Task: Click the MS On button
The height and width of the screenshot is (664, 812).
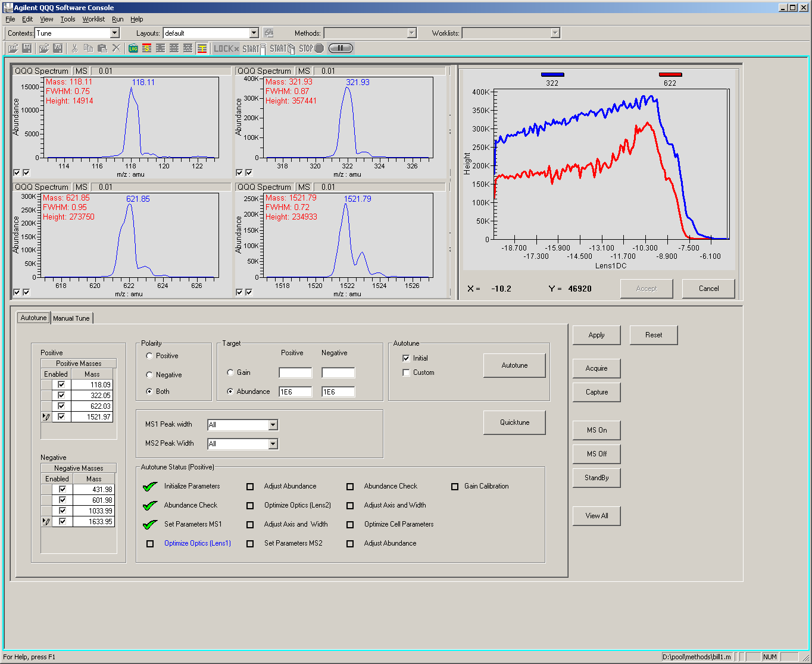Action: coord(596,430)
